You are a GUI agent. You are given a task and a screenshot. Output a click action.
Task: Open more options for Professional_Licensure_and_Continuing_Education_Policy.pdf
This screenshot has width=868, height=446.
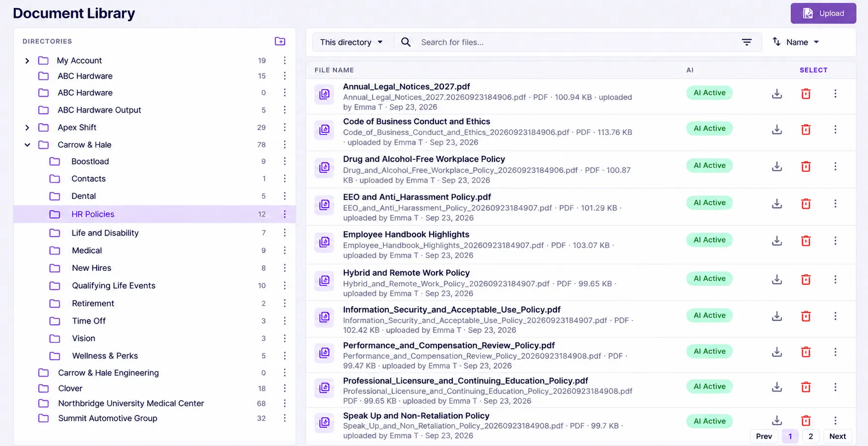coord(835,387)
